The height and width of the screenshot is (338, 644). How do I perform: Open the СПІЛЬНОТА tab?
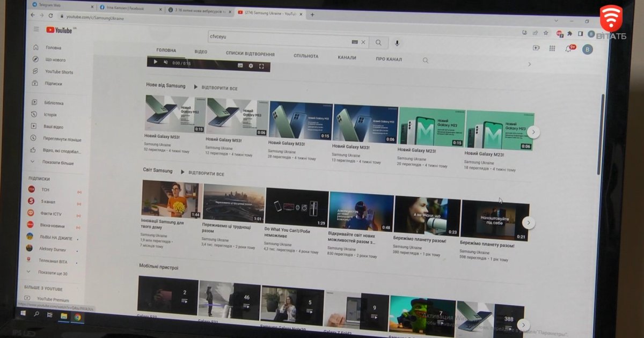pos(306,56)
